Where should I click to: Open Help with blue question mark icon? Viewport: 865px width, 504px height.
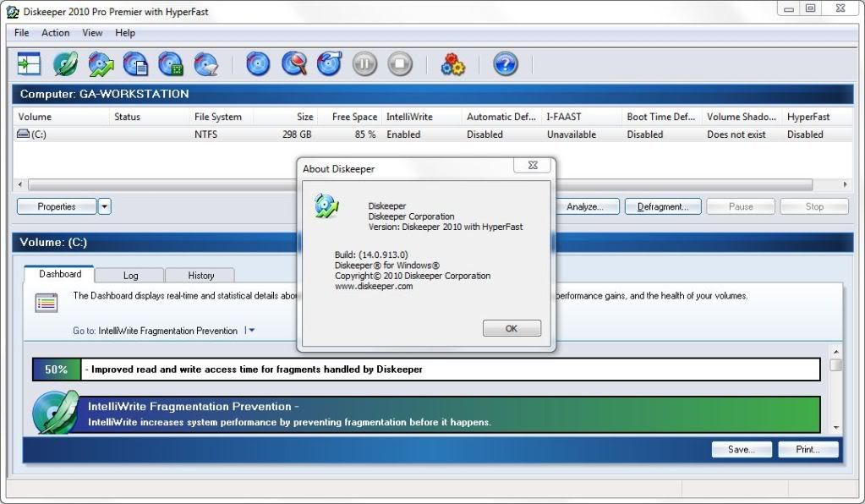[505, 63]
